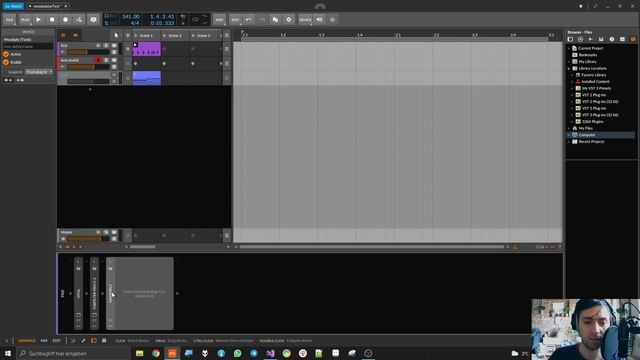Image resolution: width=640 pixels, height=360 pixels.
Task: Open the ADD menu
Action: pyautogui.click(x=219, y=20)
